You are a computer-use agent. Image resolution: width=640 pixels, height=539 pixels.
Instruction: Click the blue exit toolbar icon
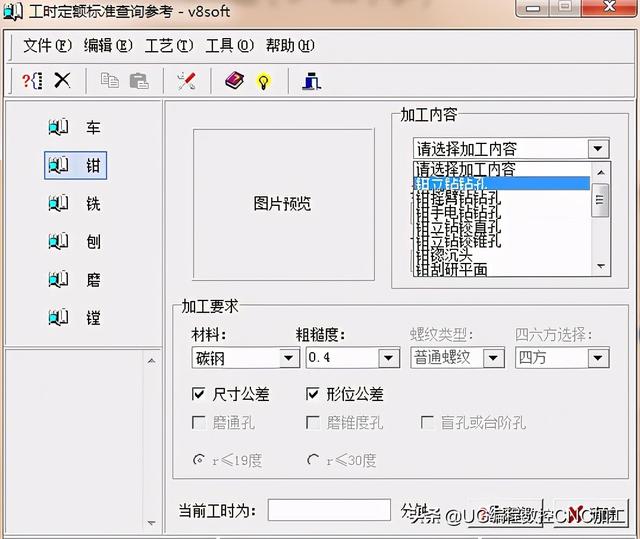[311, 81]
